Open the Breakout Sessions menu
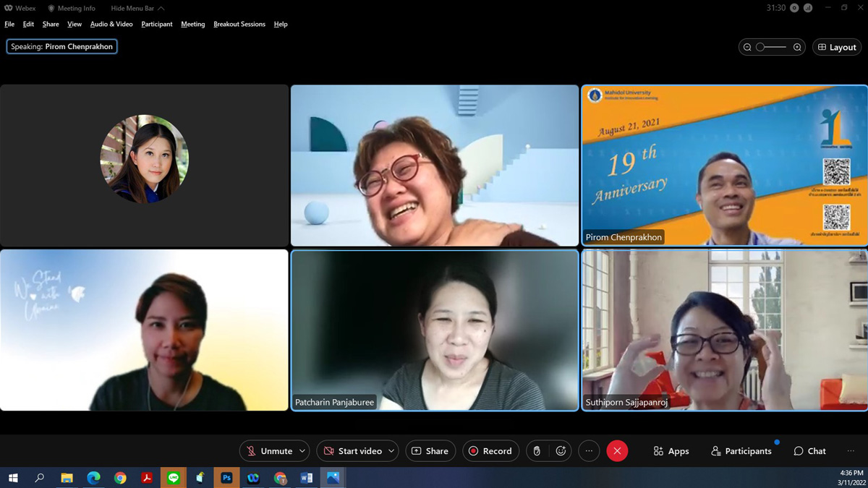This screenshot has width=868, height=488. point(239,24)
